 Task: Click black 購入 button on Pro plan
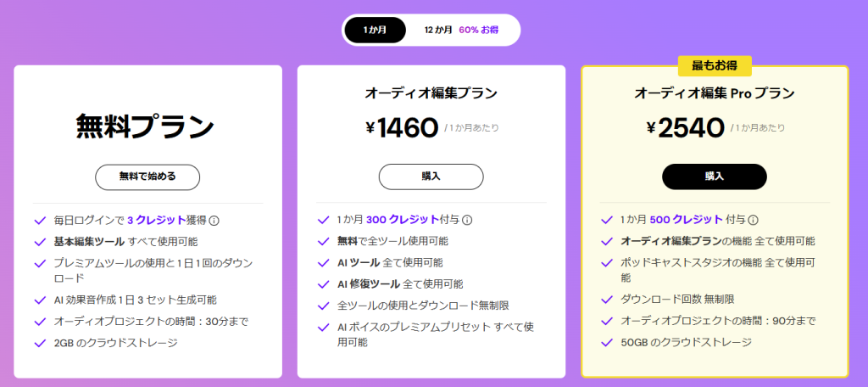[x=714, y=177]
